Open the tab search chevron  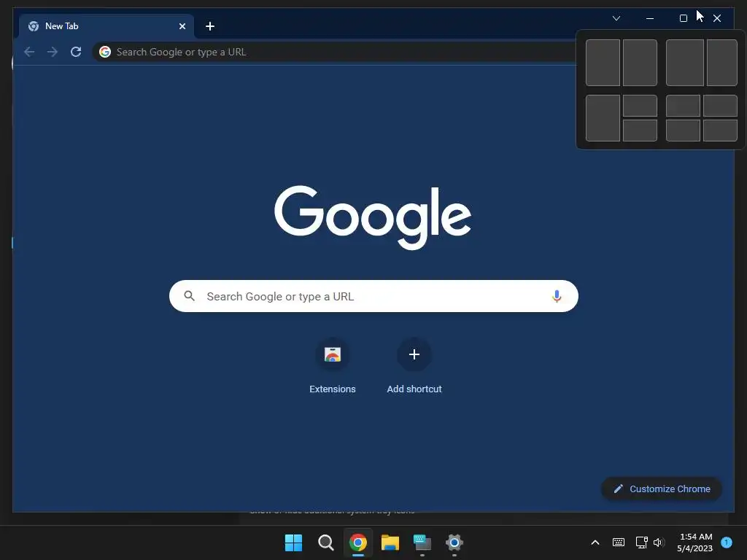point(616,18)
